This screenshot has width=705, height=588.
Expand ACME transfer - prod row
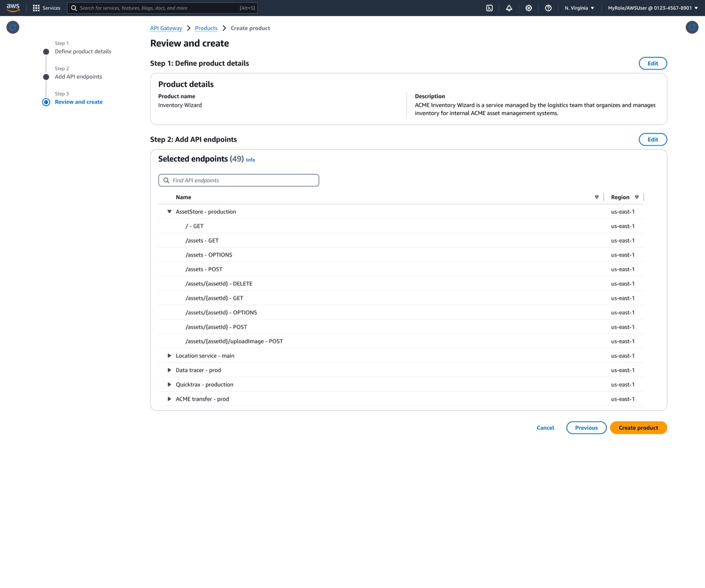point(169,399)
